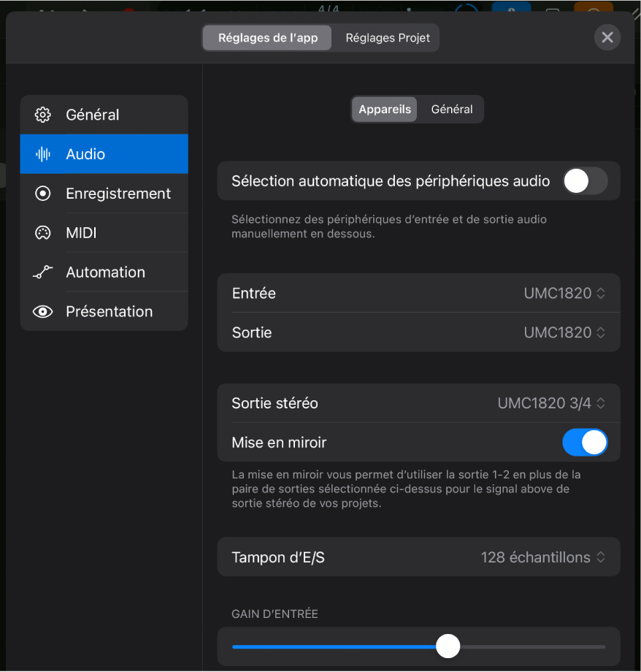Image resolution: width=641 pixels, height=672 pixels.
Task: Open Enregistrement via its record icon
Action: [42, 194]
